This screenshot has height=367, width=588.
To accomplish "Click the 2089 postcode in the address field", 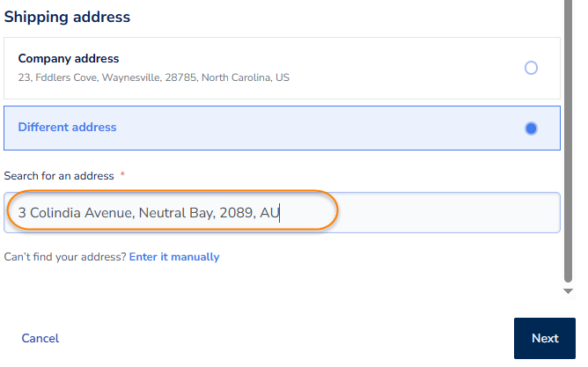I will (x=236, y=213).
